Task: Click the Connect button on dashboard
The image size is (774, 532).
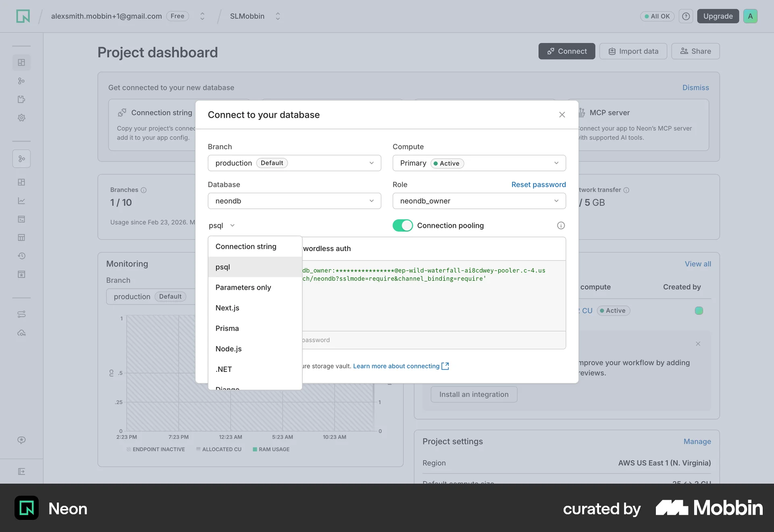Action: [567, 51]
